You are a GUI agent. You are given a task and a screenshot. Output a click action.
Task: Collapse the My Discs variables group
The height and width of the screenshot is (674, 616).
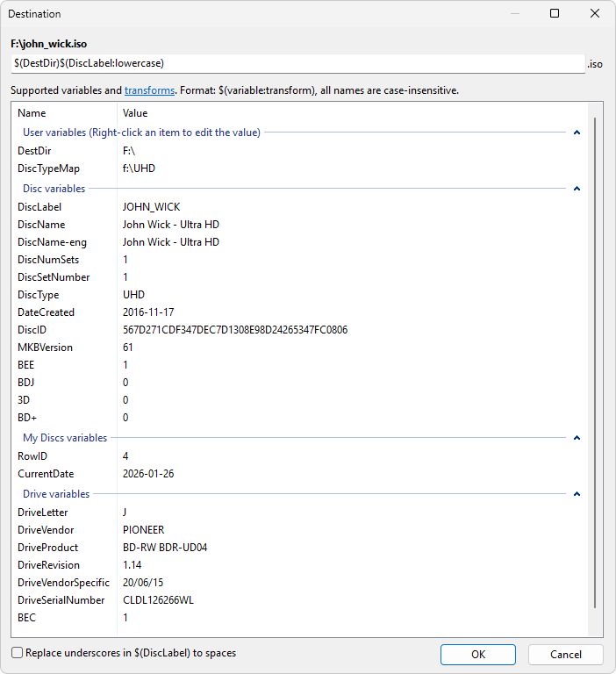tap(577, 438)
